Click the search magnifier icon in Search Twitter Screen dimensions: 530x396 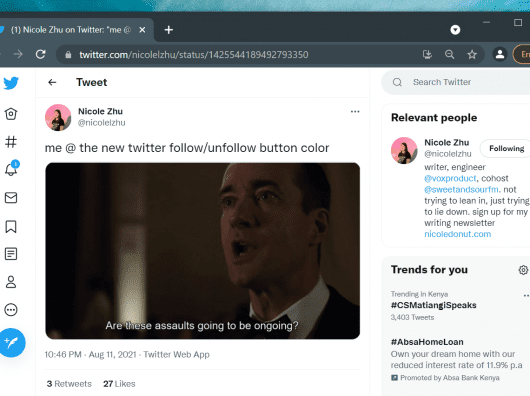(x=397, y=82)
